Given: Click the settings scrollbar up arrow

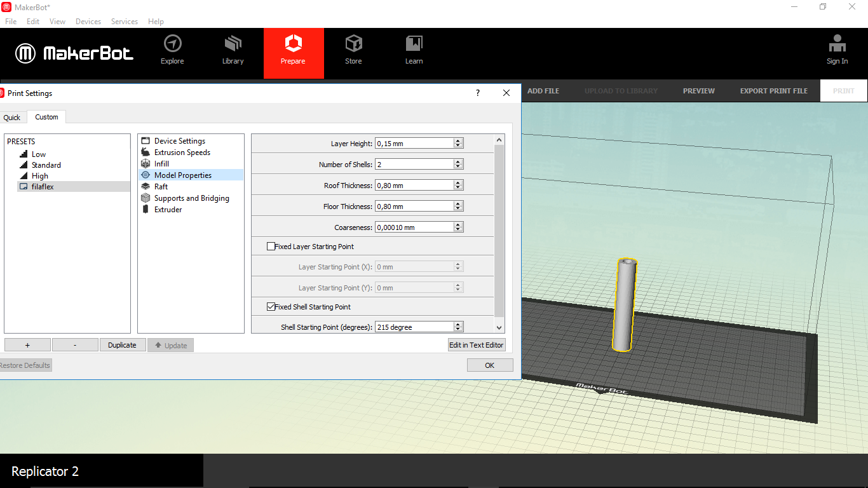Looking at the screenshot, I should coord(499,140).
